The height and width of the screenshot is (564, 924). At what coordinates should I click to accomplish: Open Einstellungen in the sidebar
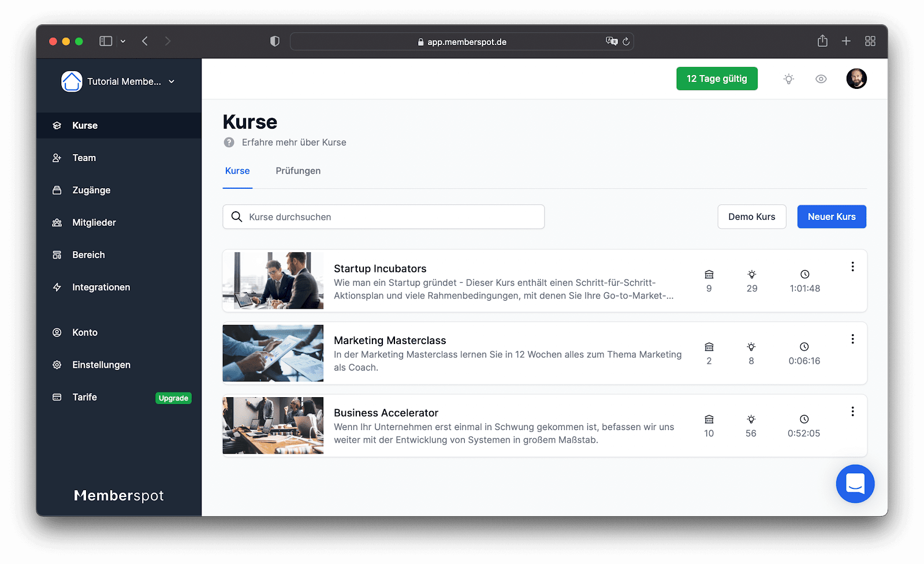tap(119, 365)
